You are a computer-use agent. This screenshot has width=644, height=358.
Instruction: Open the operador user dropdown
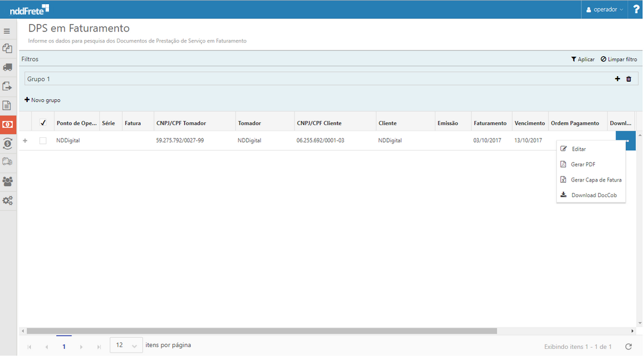coord(605,9)
